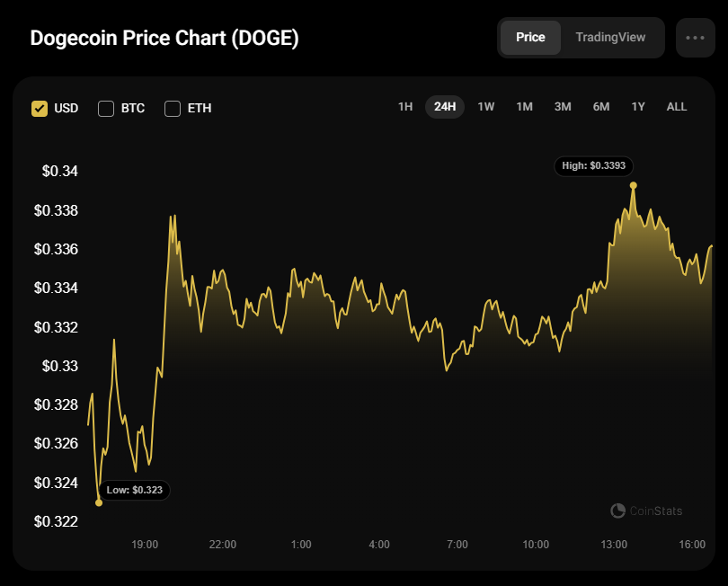Select the 6M time range

point(601,107)
